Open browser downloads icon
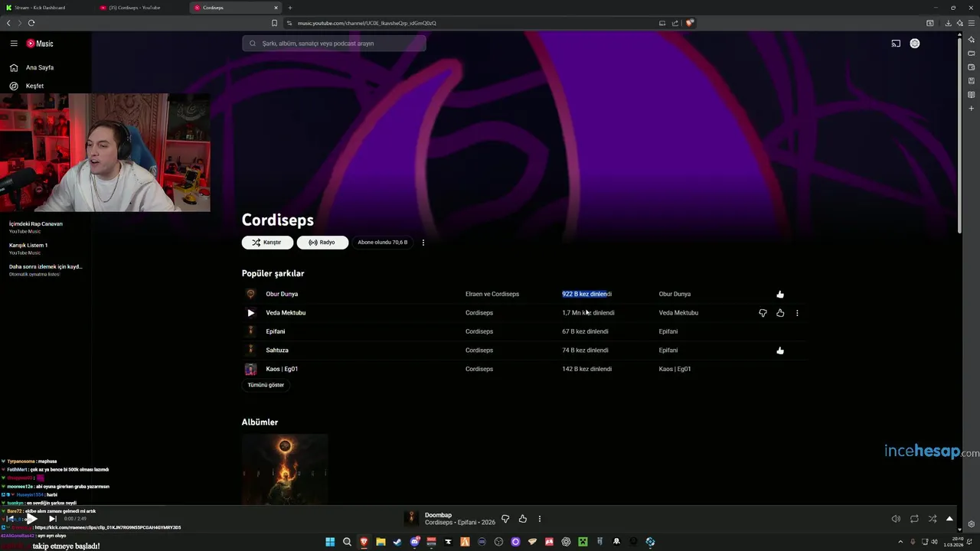The width and height of the screenshot is (980, 551). tap(948, 23)
